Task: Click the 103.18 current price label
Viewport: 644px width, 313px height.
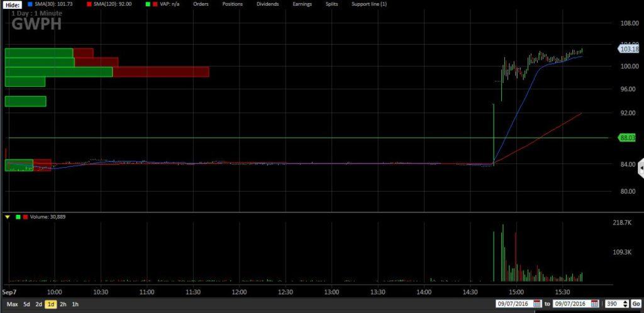Action: coord(628,49)
